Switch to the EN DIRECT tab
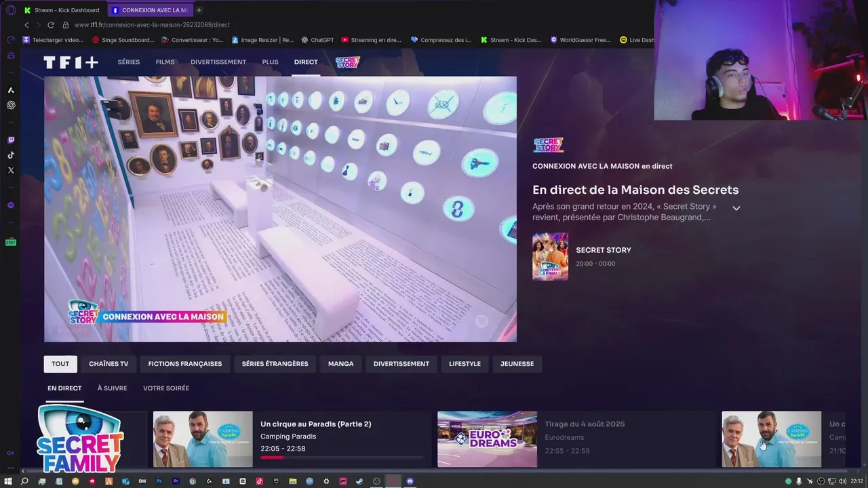 click(64, 388)
